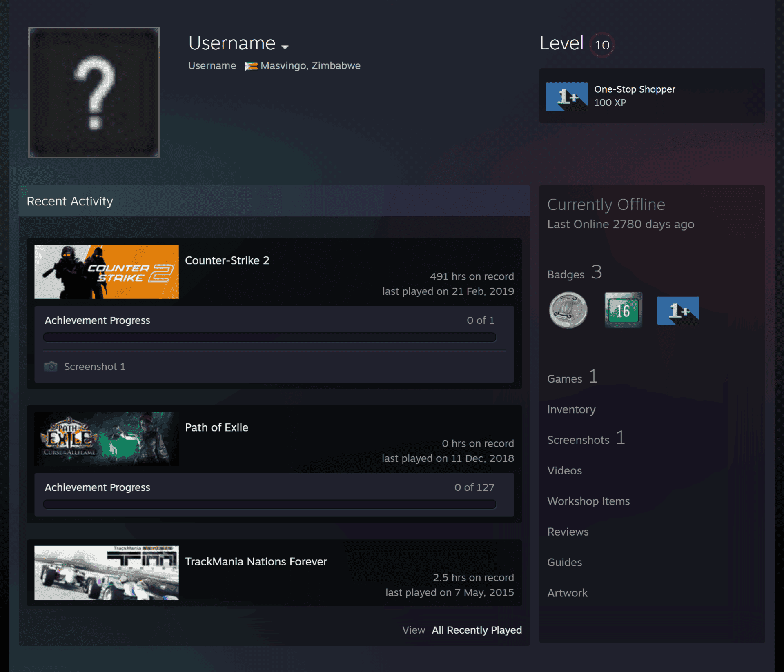
Task: Open the Reviews link
Action: coord(568,532)
